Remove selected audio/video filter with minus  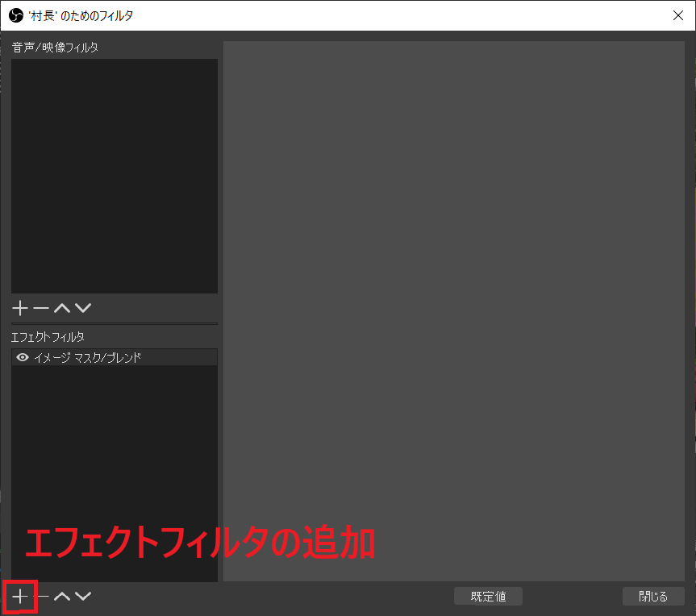tap(41, 308)
